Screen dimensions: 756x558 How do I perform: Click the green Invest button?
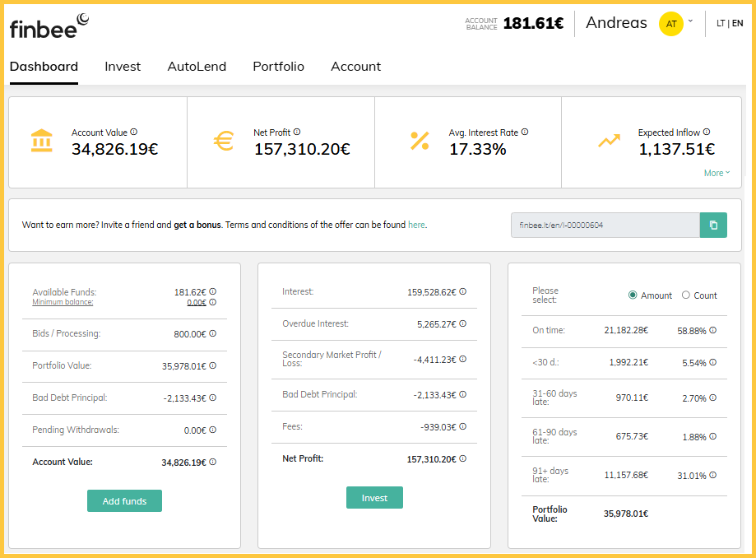pyautogui.click(x=374, y=498)
